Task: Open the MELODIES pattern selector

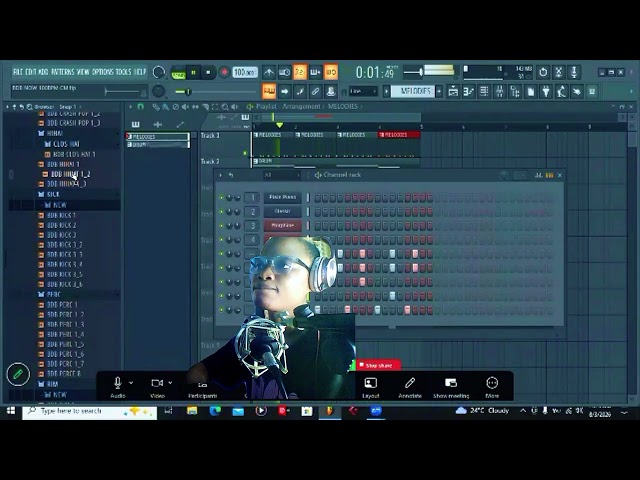Action: (413, 91)
